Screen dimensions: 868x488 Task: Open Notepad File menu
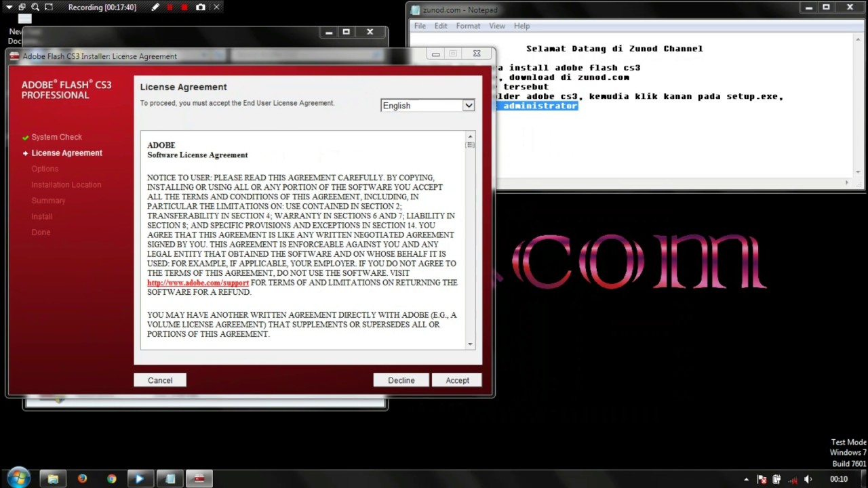(x=420, y=26)
